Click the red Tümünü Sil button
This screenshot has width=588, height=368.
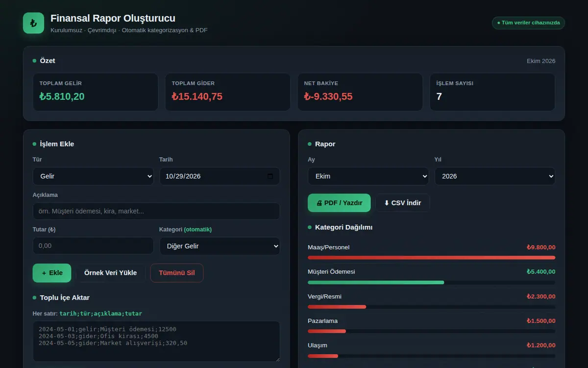(177, 273)
